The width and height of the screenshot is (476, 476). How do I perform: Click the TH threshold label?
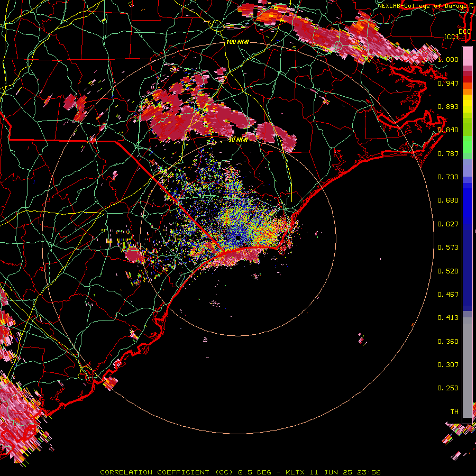point(454,412)
